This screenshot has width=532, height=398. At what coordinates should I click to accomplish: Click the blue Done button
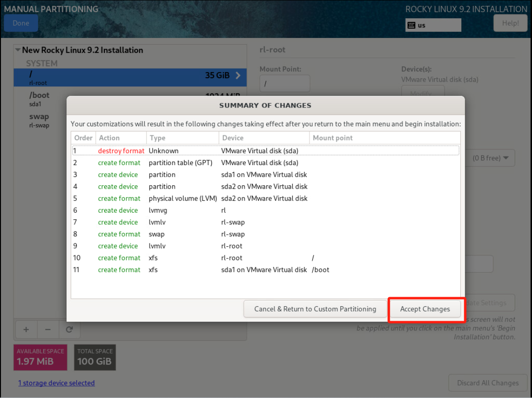click(x=21, y=23)
